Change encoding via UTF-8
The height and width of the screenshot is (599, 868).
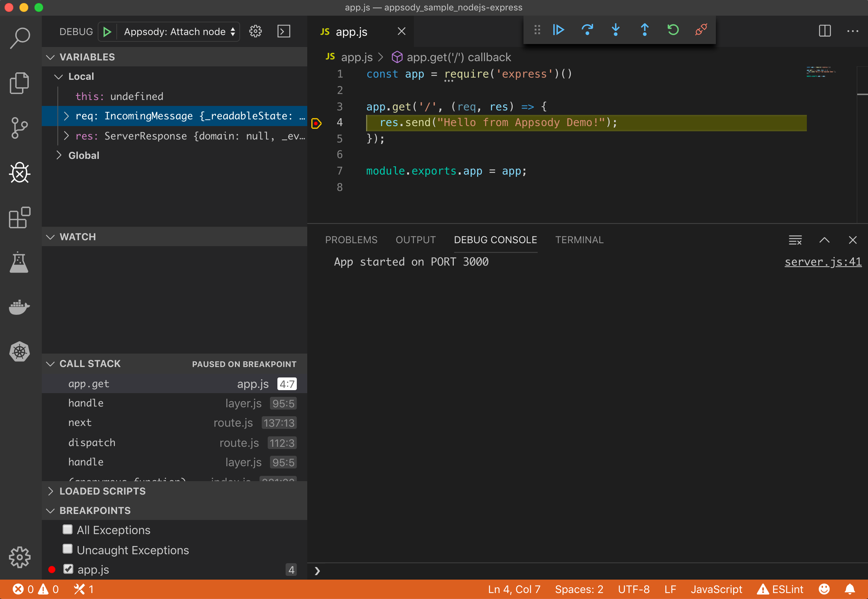coord(634,589)
